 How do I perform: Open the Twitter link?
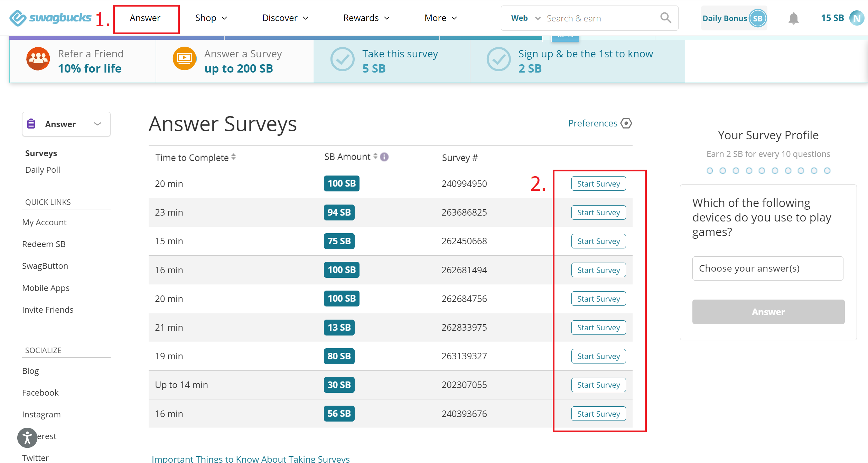point(35,458)
